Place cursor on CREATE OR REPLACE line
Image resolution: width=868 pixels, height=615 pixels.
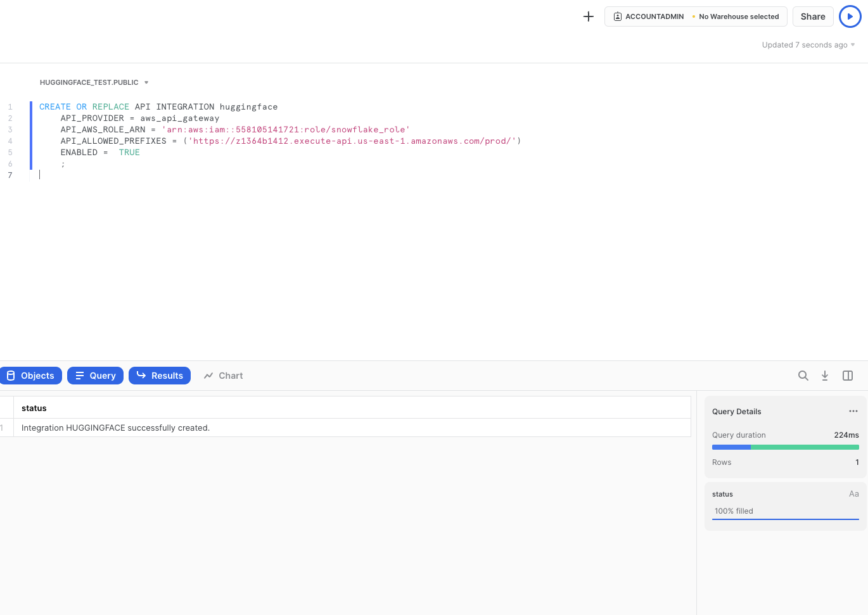click(x=158, y=107)
